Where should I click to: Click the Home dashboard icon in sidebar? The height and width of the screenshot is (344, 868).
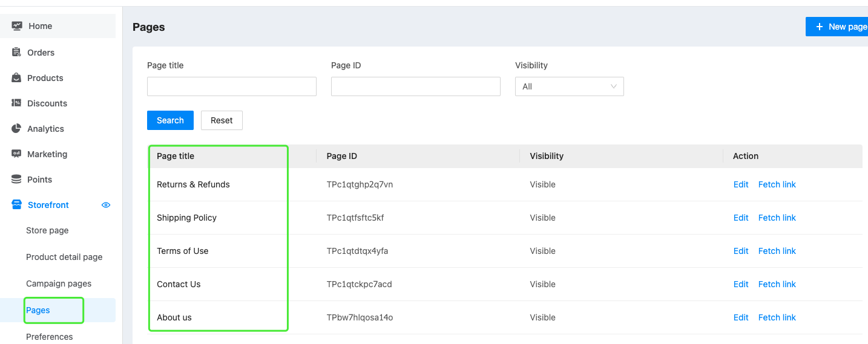coord(17,26)
